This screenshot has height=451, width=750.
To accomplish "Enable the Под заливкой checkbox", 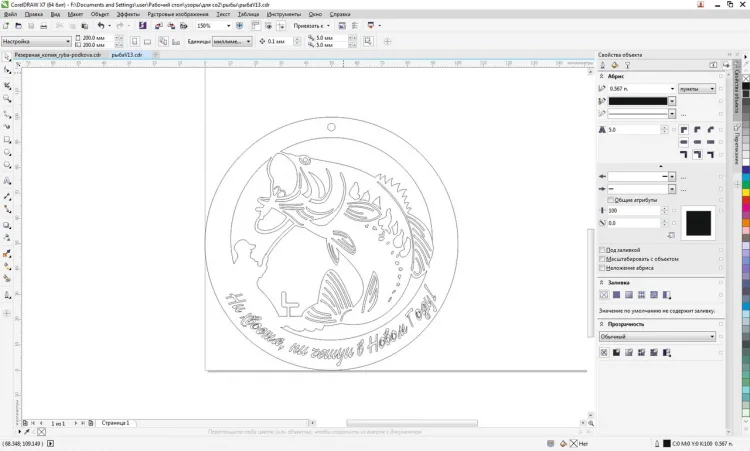I will click(602, 250).
